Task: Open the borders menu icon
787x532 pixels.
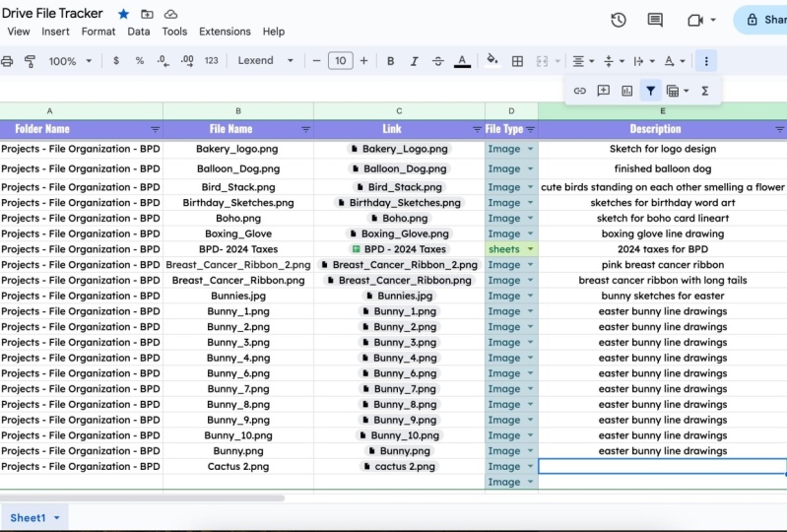Action: 517,61
